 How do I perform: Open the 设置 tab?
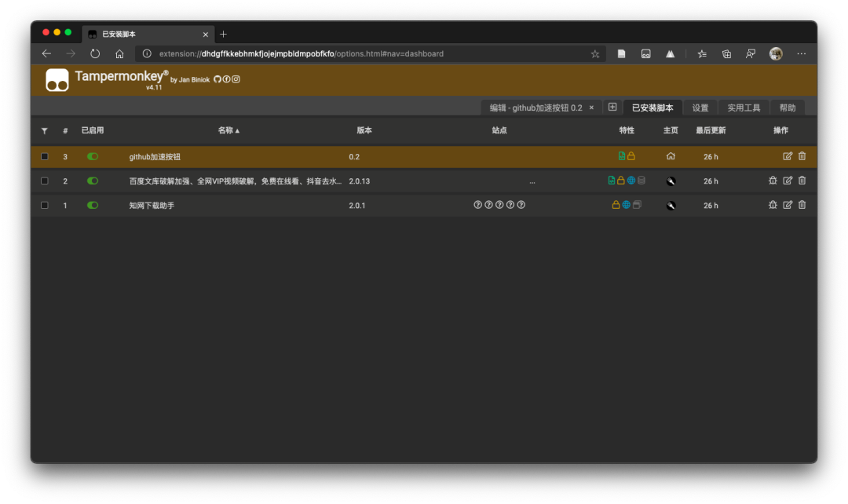click(x=700, y=108)
